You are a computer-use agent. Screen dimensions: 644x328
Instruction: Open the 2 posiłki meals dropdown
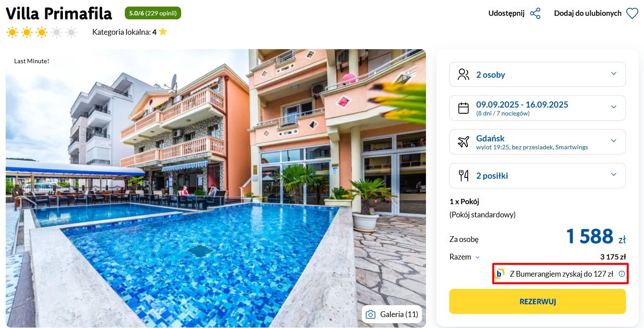537,176
